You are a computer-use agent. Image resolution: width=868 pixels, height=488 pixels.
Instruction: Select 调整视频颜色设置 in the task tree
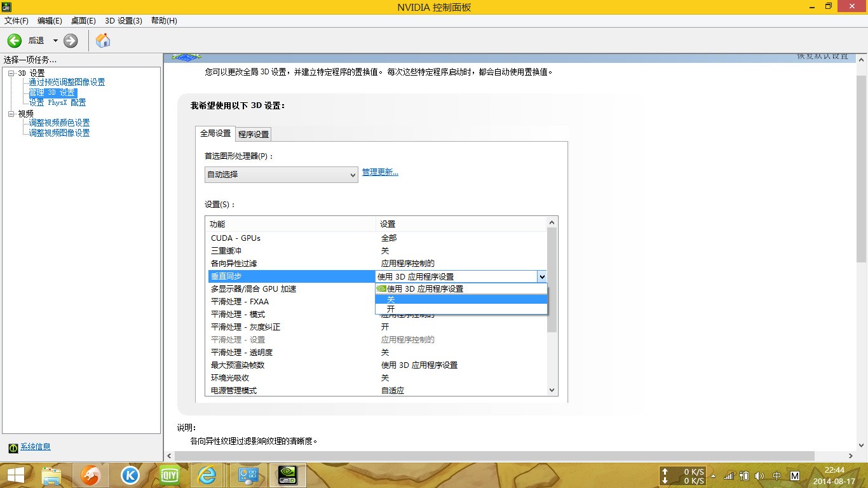click(x=59, y=123)
